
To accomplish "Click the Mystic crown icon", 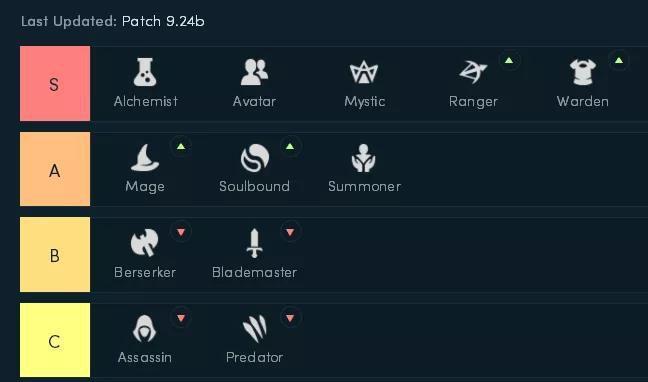I will click(x=364, y=72).
